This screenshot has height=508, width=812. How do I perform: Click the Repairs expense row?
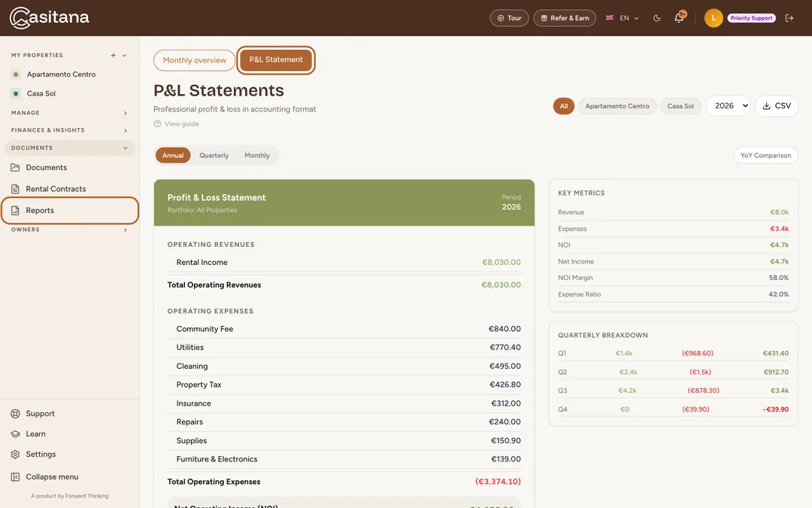click(344, 422)
